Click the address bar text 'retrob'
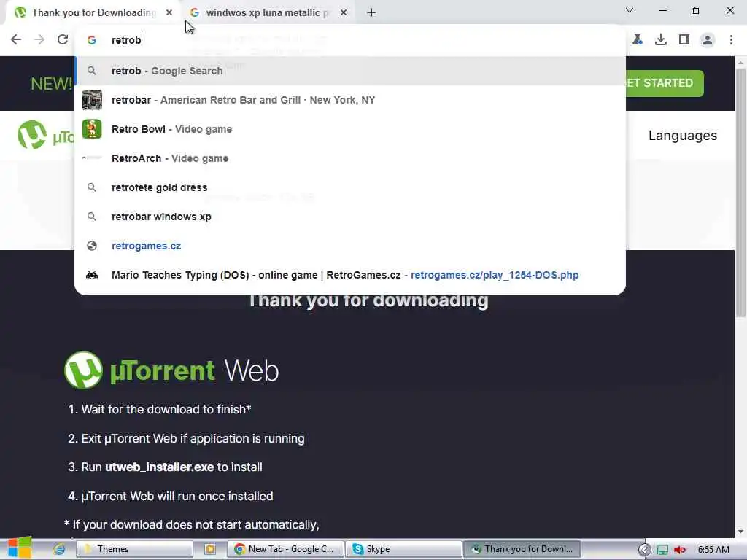 126,40
